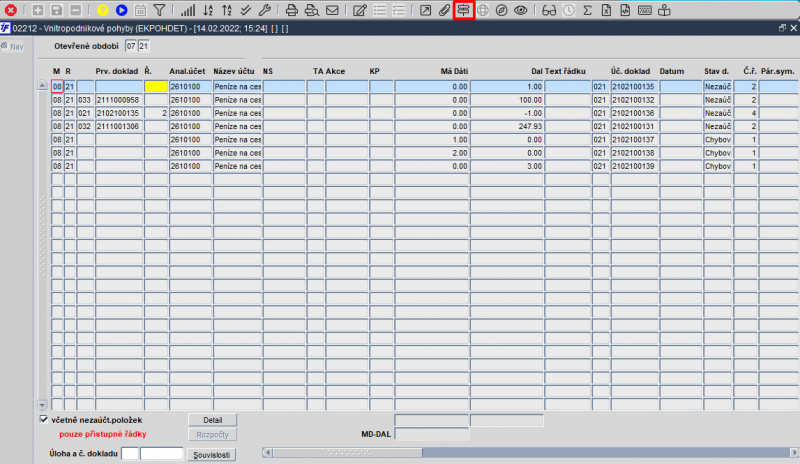
Task: Select cell with Prv. doklad 2111000958
Action: [119, 100]
